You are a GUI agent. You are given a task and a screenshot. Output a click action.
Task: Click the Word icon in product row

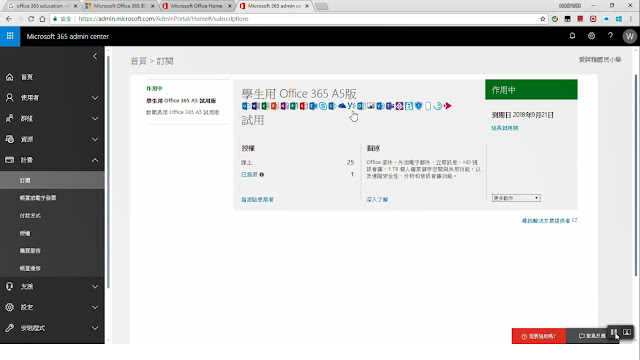pos(256,106)
